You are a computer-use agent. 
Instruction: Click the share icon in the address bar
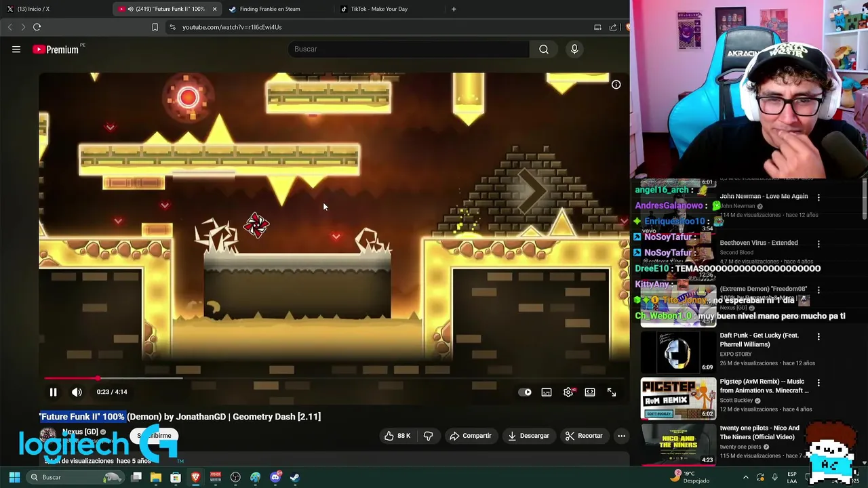(613, 27)
